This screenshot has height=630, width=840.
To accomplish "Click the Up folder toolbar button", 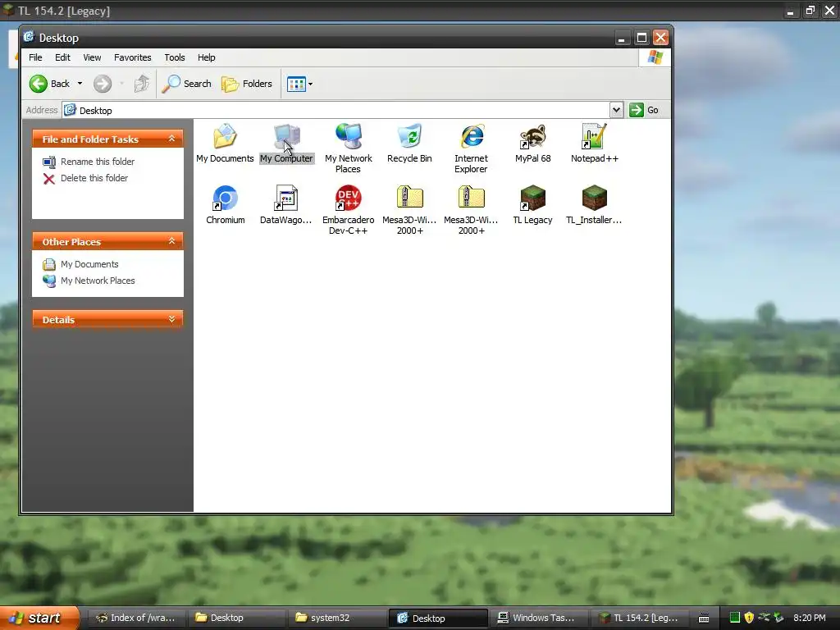I will pyautogui.click(x=141, y=84).
